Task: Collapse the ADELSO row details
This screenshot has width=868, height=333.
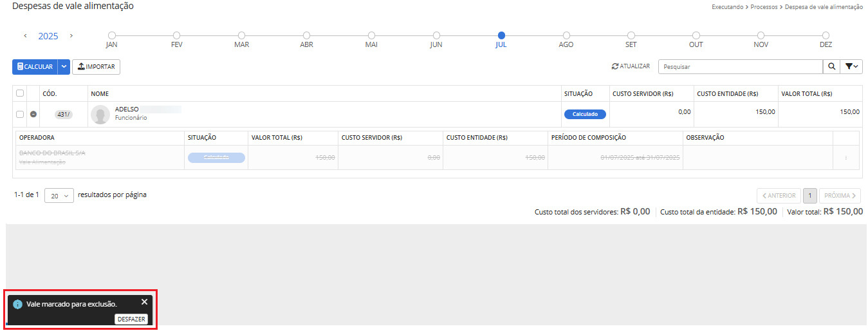Action: [x=33, y=114]
